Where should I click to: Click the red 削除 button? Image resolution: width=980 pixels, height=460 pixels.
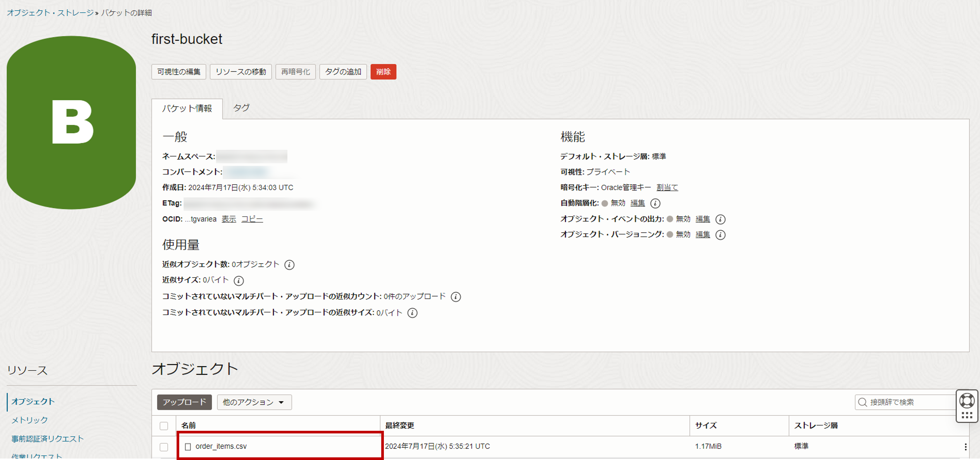(x=383, y=72)
